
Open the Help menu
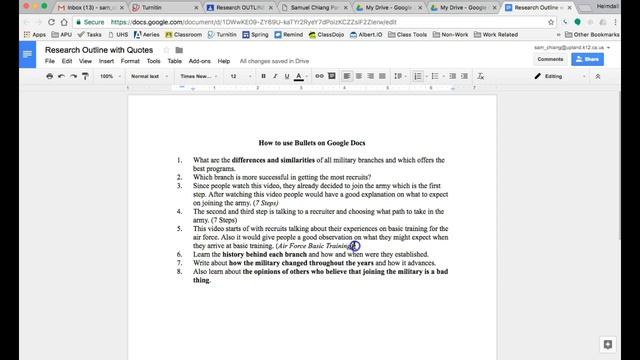[224, 61]
